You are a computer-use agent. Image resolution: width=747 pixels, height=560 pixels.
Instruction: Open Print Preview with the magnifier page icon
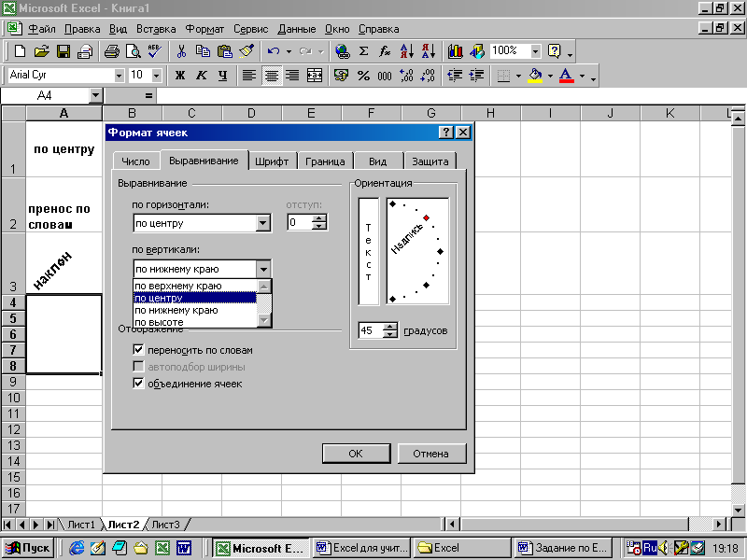[x=133, y=51]
